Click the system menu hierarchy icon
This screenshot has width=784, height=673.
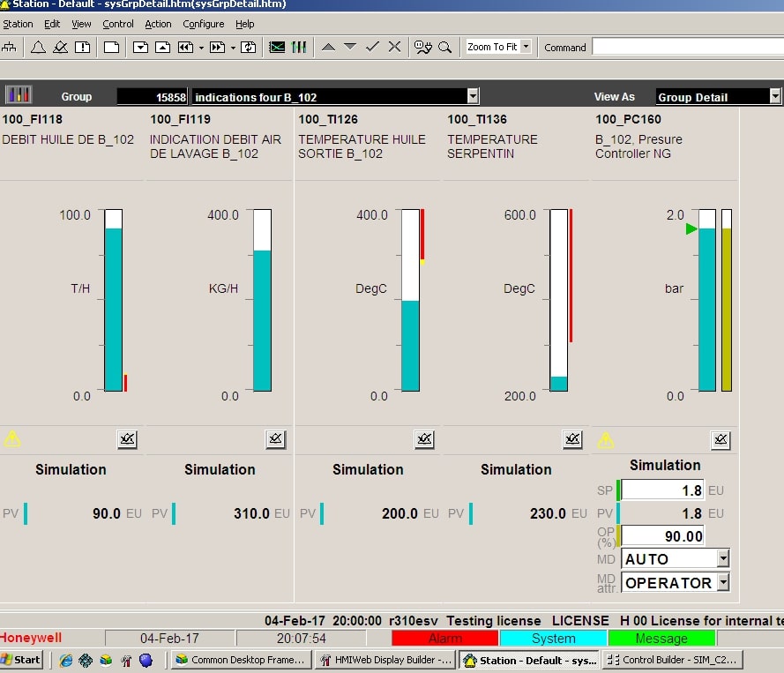coord(10,47)
